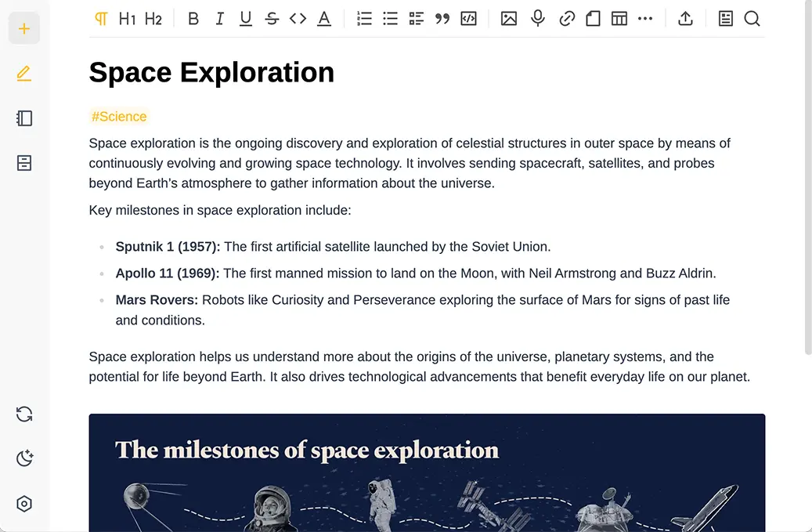Viewport: 812px width, 532px height.
Task: Open the export share menu
Action: coord(685,19)
